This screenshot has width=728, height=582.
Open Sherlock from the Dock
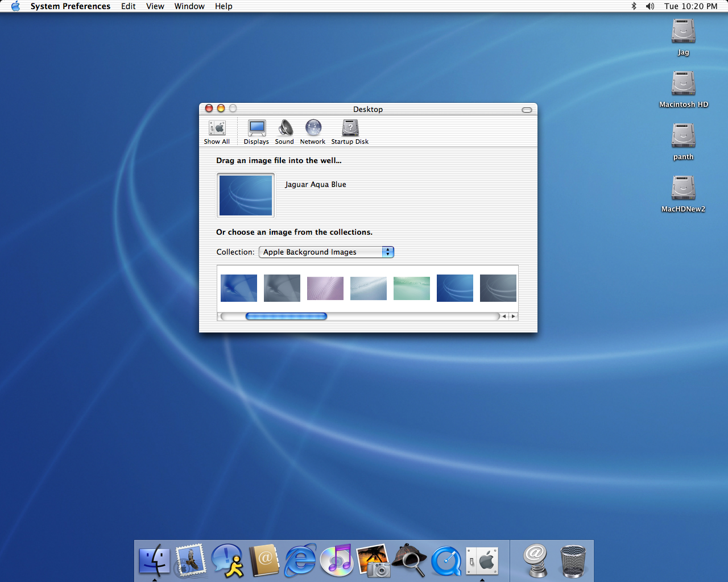[x=409, y=560]
